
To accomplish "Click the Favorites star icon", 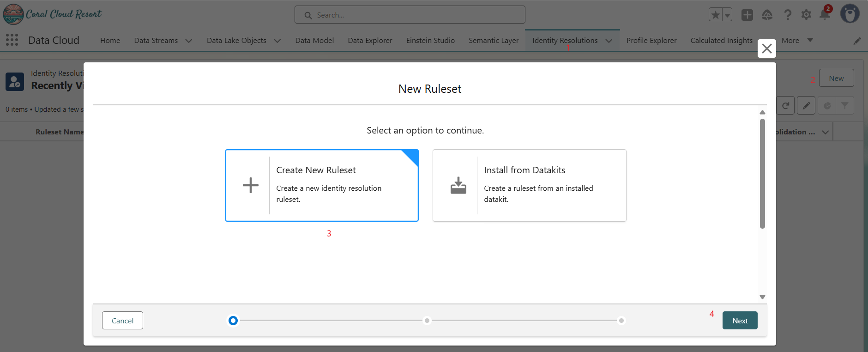I will coord(716,15).
